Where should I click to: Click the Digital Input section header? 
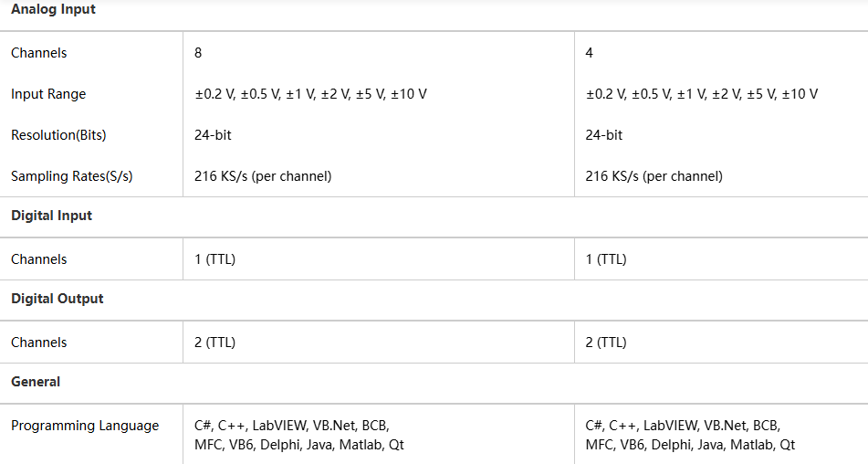(x=51, y=216)
